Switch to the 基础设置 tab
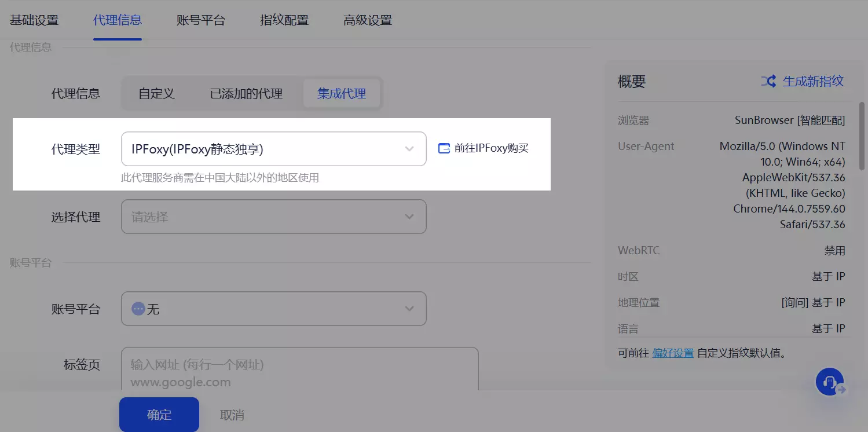 click(x=34, y=20)
